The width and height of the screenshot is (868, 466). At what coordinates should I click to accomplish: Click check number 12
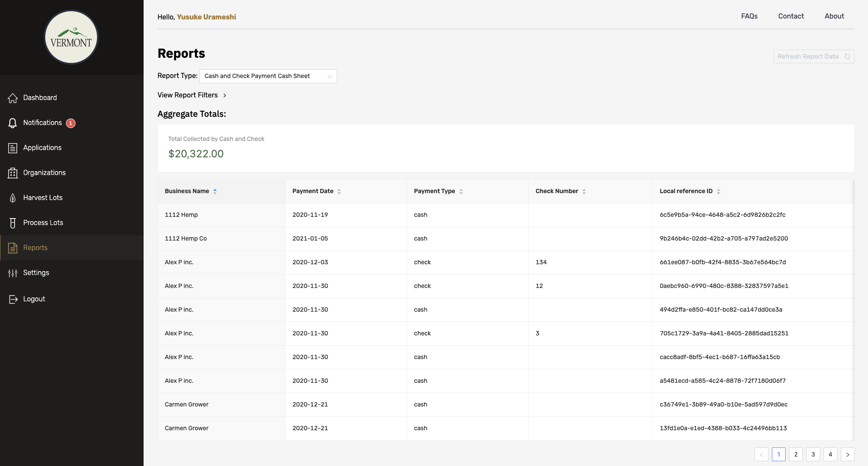point(539,286)
